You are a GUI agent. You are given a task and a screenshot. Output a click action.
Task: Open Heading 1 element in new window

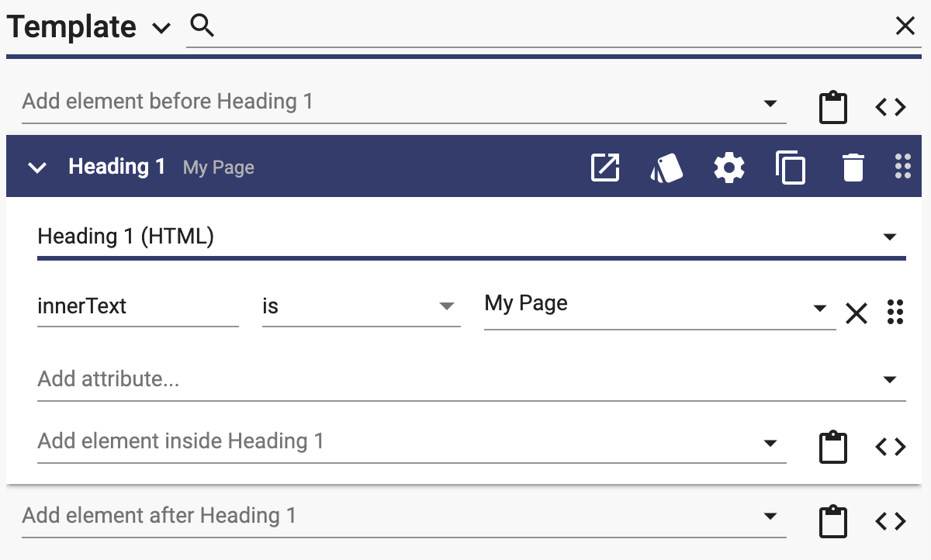tap(605, 168)
